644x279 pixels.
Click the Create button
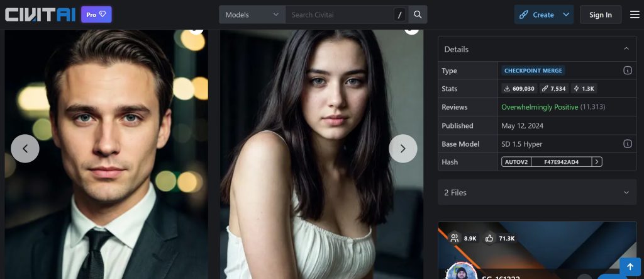click(536, 14)
